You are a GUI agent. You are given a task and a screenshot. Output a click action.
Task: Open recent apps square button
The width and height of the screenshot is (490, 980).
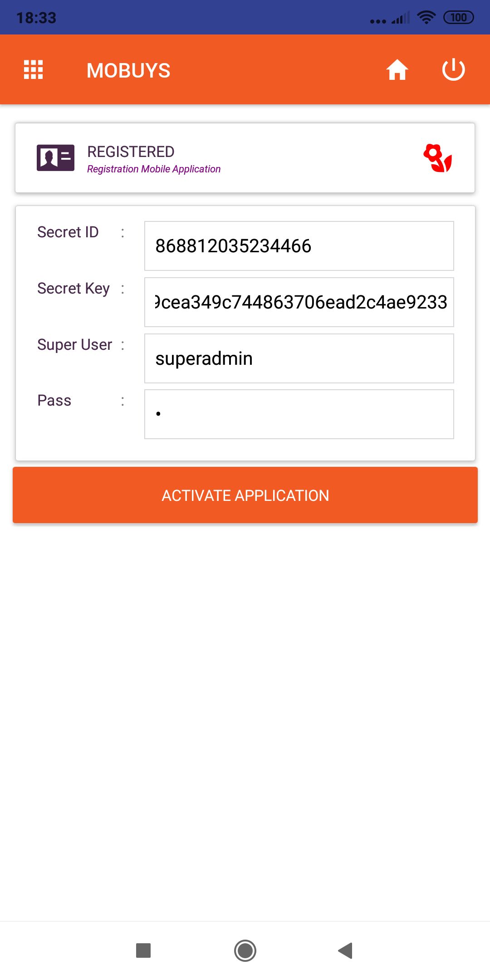point(143,950)
